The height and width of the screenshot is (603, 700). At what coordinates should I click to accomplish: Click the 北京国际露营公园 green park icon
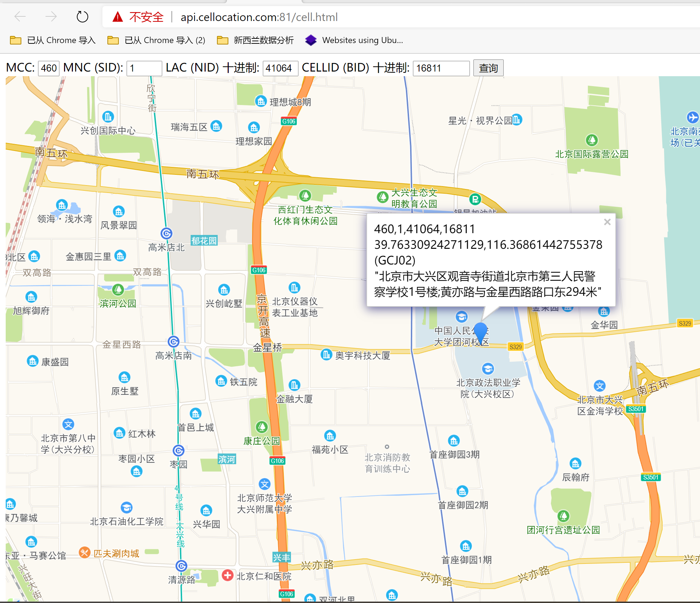pyautogui.click(x=592, y=140)
